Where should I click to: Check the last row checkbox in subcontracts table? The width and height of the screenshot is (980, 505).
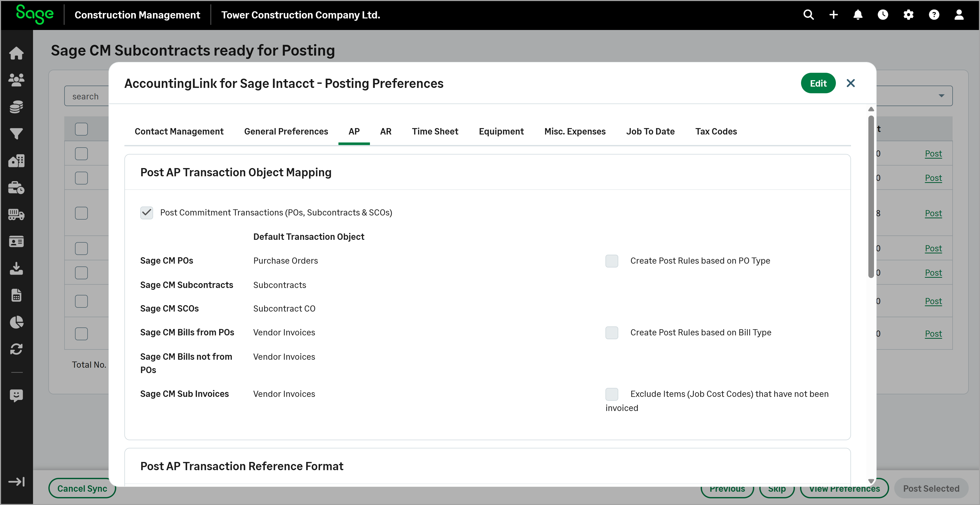pyautogui.click(x=81, y=334)
